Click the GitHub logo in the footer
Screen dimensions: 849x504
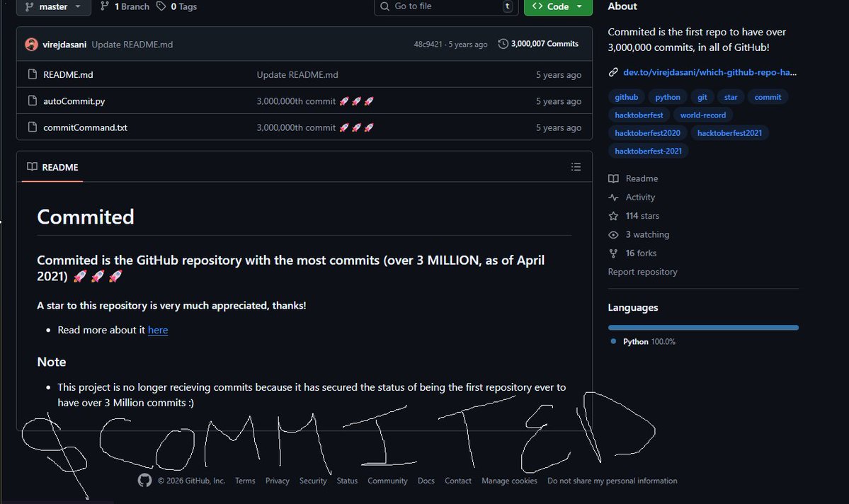(144, 480)
